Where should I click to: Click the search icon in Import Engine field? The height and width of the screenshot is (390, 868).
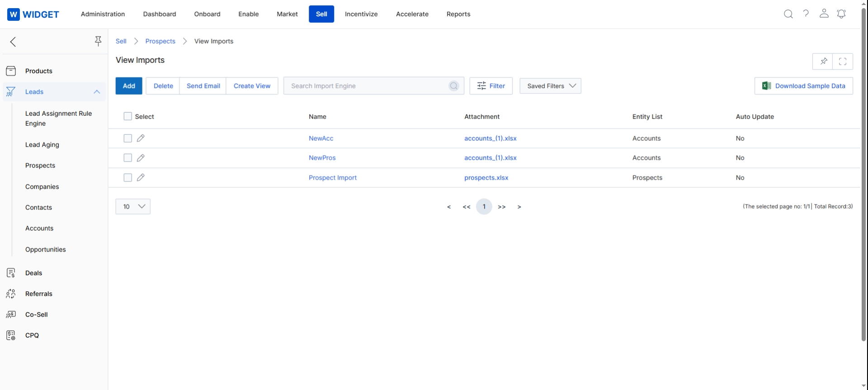click(x=453, y=86)
